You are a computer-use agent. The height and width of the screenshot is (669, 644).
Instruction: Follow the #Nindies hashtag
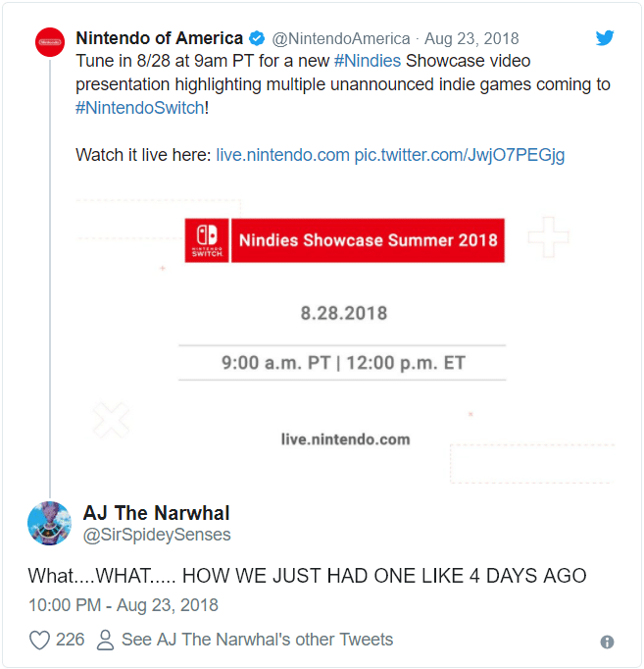point(368,61)
